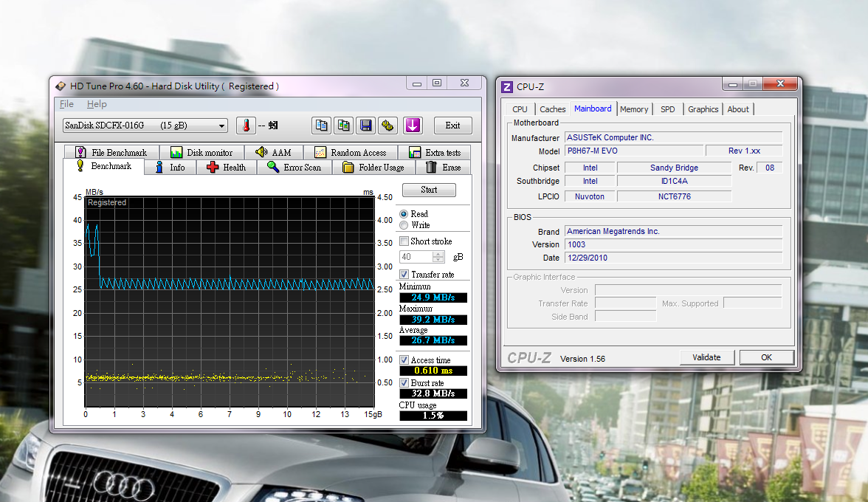Image resolution: width=868 pixels, height=502 pixels.
Task: Open the File menu in HD Tune
Action: click(x=66, y=104)
